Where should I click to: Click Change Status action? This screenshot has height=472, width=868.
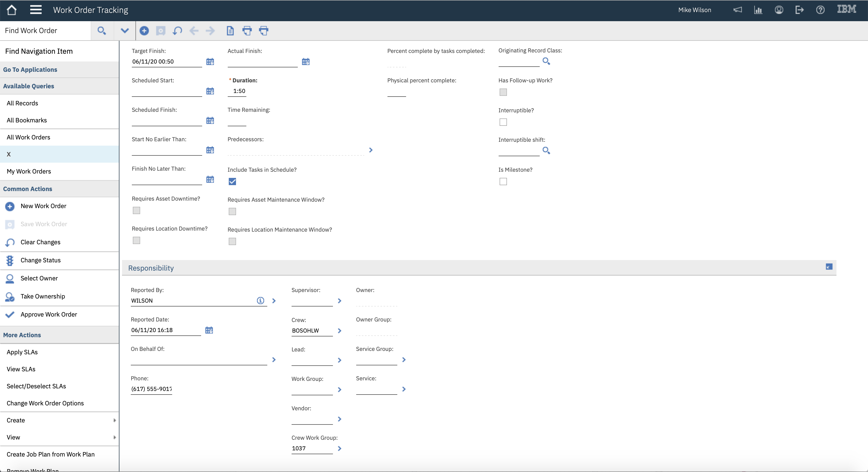40,260
